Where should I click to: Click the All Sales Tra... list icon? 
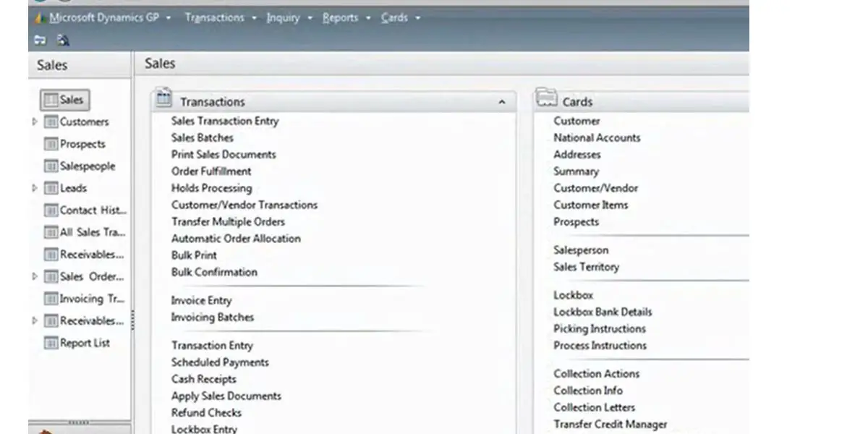[x=51, y=232]
